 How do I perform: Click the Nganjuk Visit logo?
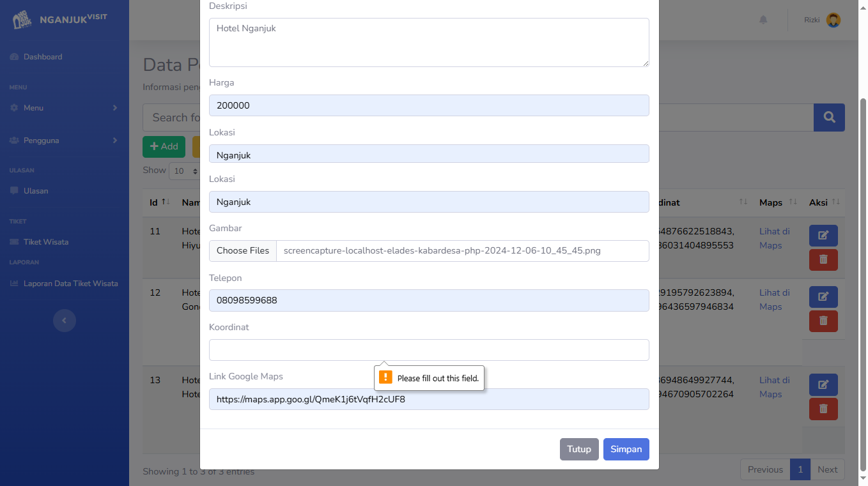(60, 19)
